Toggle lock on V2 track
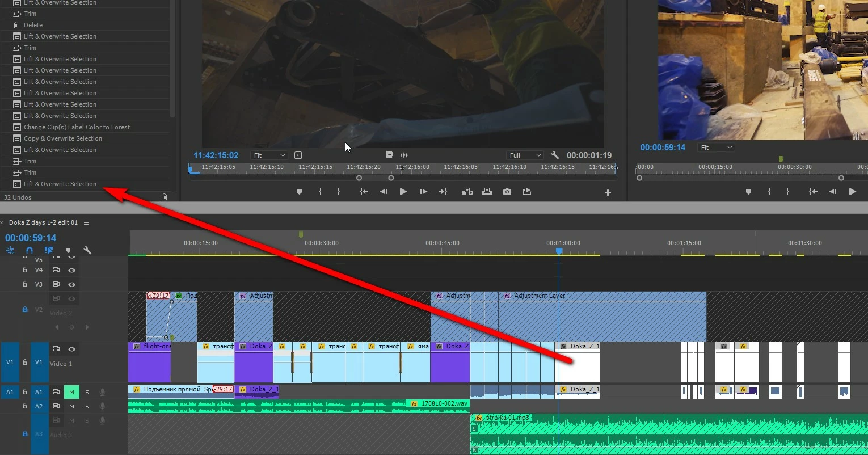This screenshot has width=868, height=455. (x=25, y=309)
